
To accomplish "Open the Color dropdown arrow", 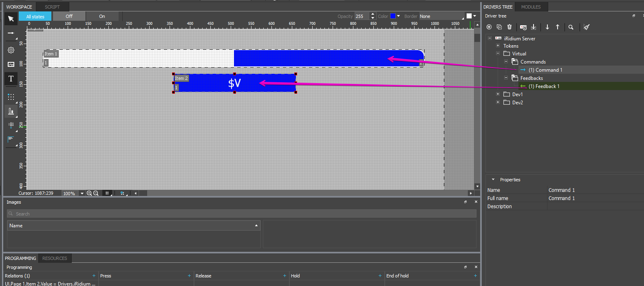I will pyautogui.click(x=398, y=16).
